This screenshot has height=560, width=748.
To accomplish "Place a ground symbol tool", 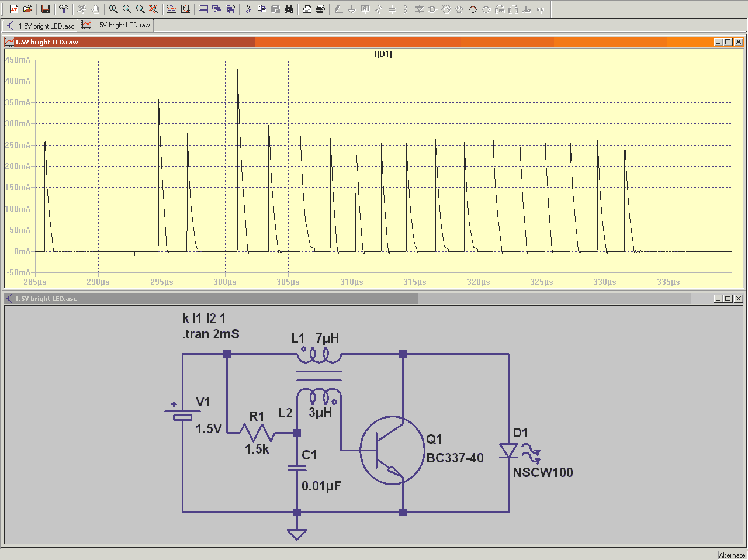I will pos(352,9).
